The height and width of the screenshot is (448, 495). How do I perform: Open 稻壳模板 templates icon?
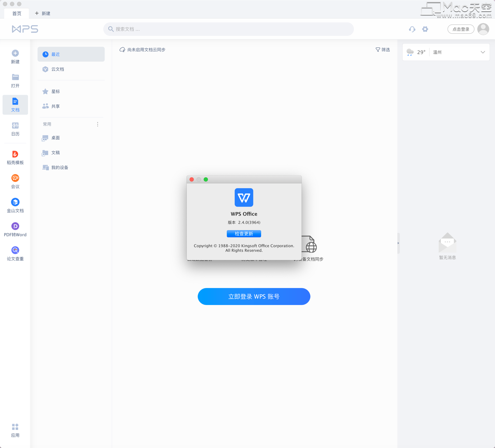coord(15,154)
